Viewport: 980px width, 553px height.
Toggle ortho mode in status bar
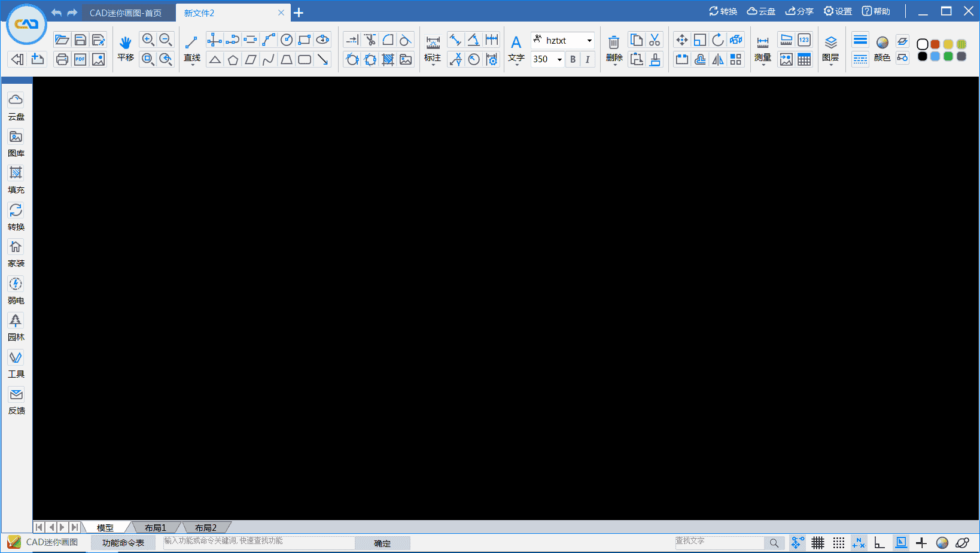click(879, 543)
